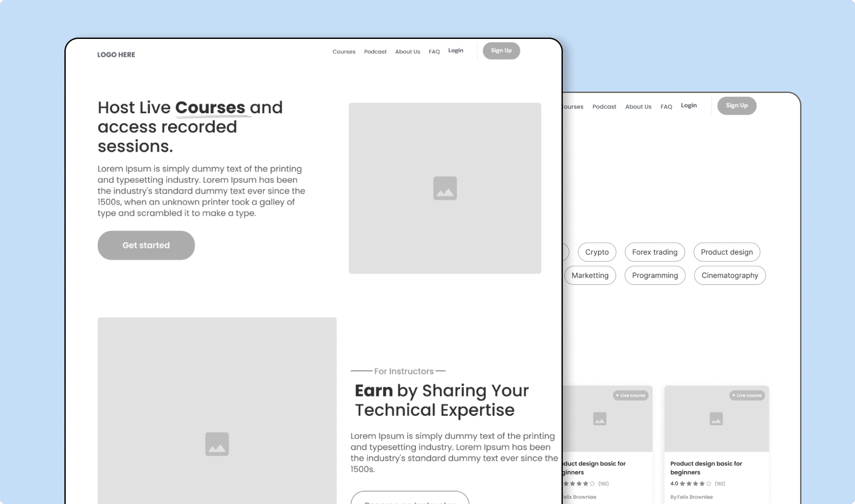Expand the Forex trading category filter
Viewport: 855px width, 504px height.
tap(655, 252)
